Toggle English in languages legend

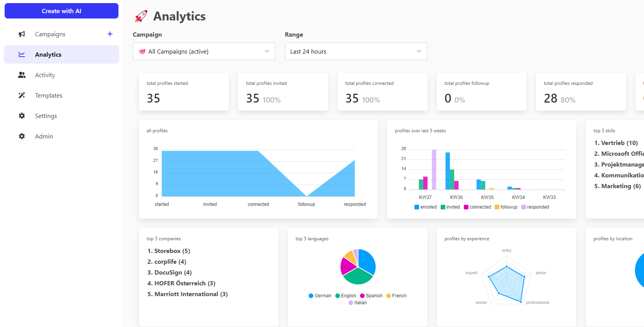pyautogui.click(x=346, y=296)
